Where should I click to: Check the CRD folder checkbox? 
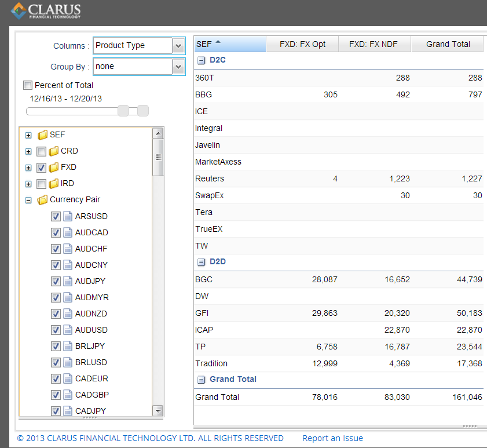41,151
